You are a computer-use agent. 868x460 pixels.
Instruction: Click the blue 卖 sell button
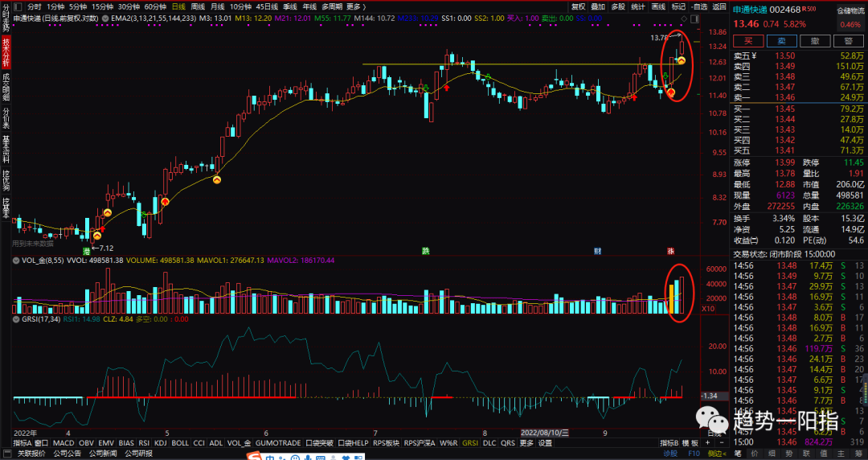pos(782,41)
